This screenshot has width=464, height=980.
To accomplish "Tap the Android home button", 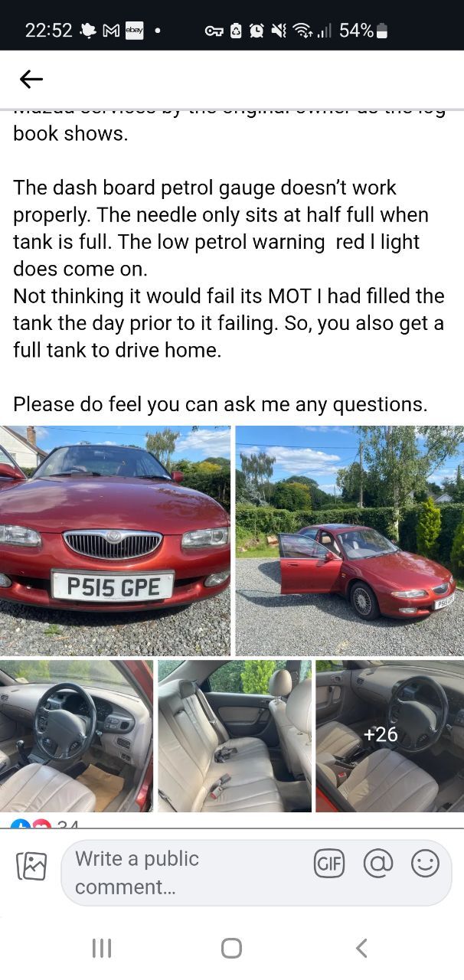I will coord(231,948).
